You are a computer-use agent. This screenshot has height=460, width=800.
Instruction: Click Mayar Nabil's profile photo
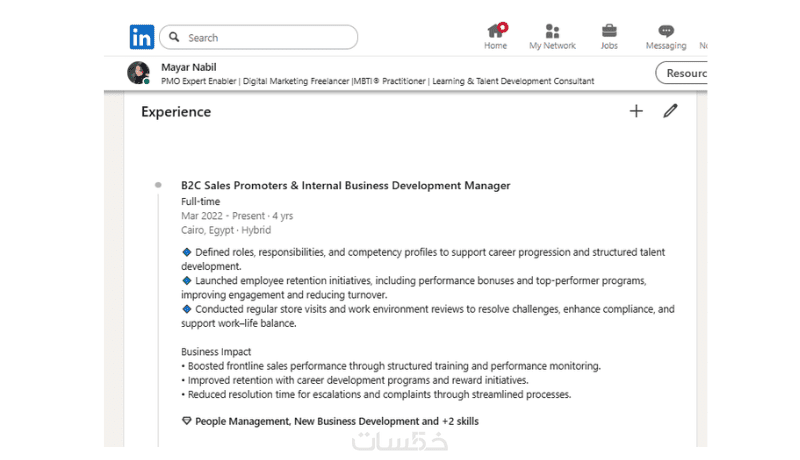point(139,73)
